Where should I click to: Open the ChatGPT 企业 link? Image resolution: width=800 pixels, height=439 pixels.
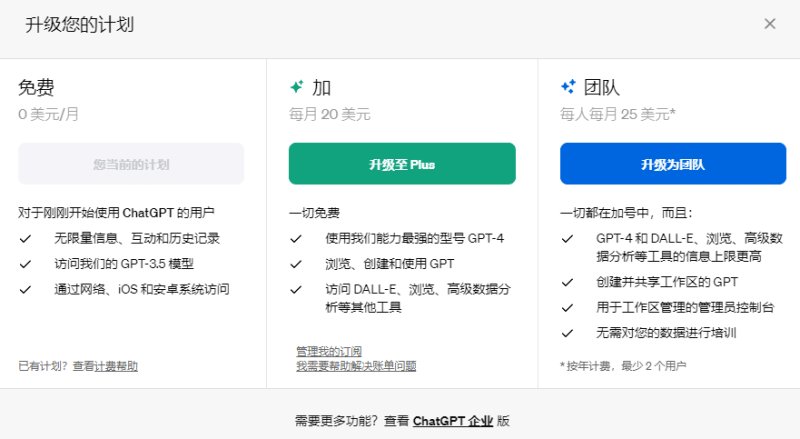[x=453, y=421]
